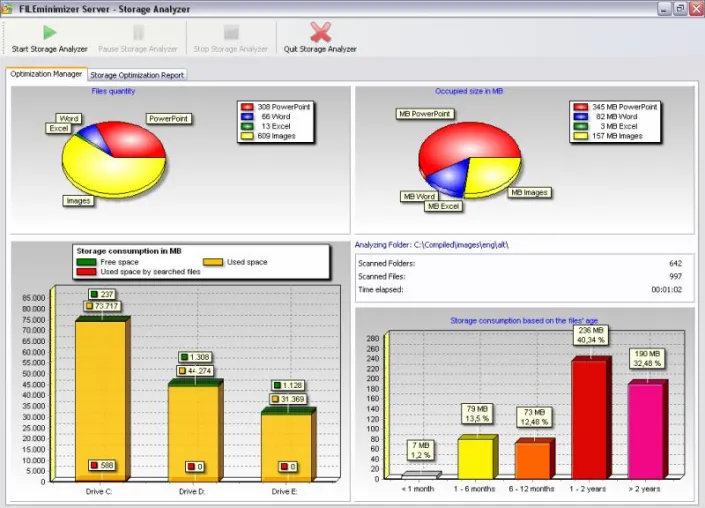
Task: Click the Drive E: free space label 1.128
Action: pyautogui.click(x=288, y=386)
